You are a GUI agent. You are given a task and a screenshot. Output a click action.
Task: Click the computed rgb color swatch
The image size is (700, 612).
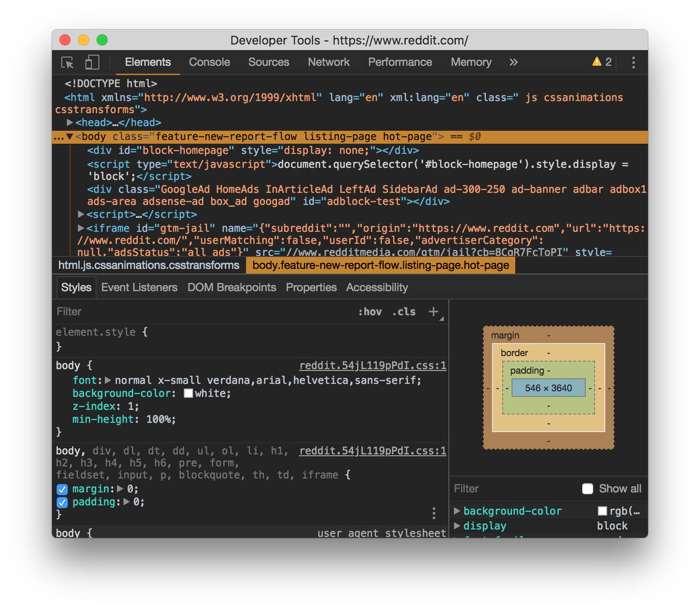point(603,511)
